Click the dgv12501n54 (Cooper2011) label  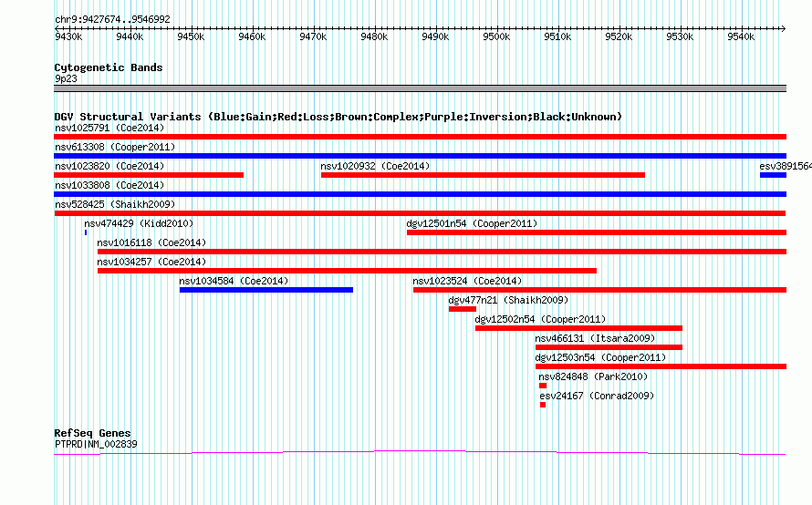[472, 223]
